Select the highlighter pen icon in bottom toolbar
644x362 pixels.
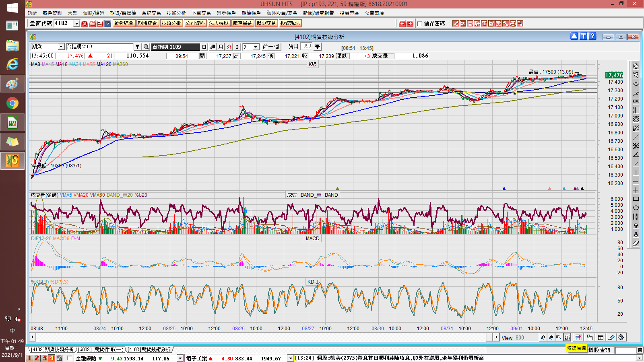611,337
